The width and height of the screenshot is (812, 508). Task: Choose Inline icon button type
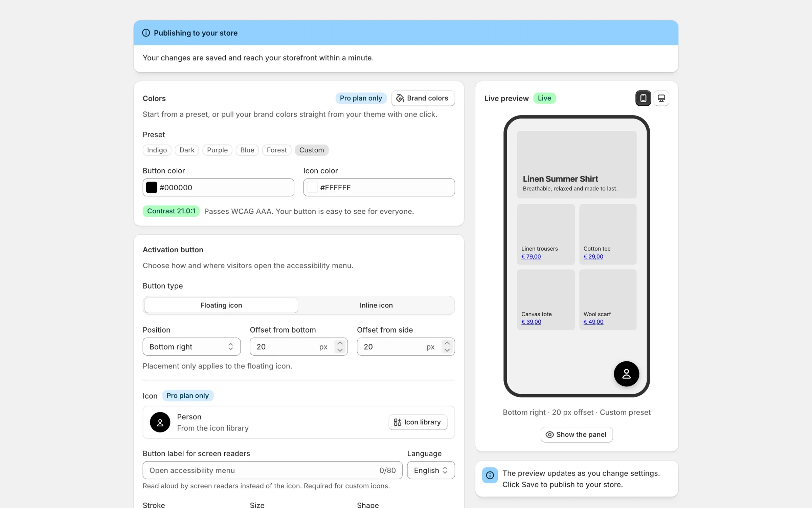pyautogui.click(x=376, y=305)
